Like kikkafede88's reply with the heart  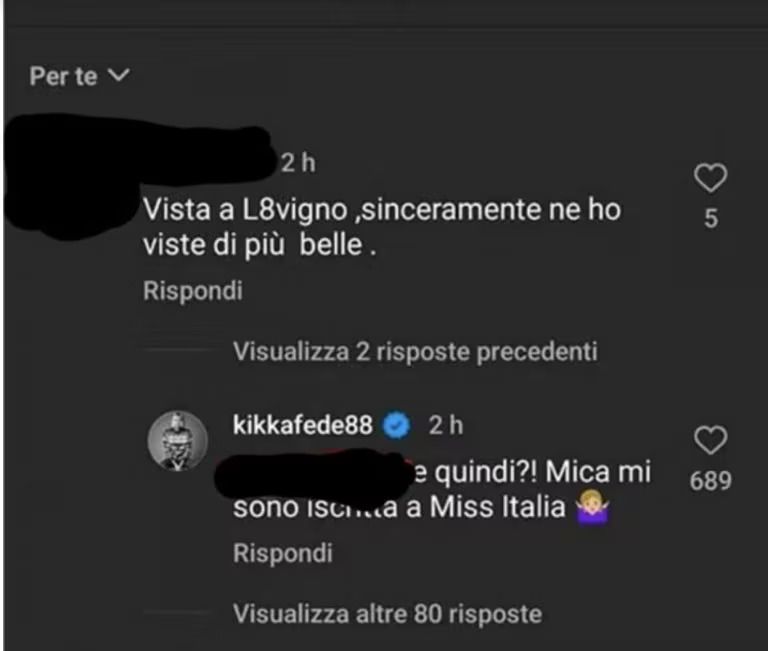[x=710, y=440]
